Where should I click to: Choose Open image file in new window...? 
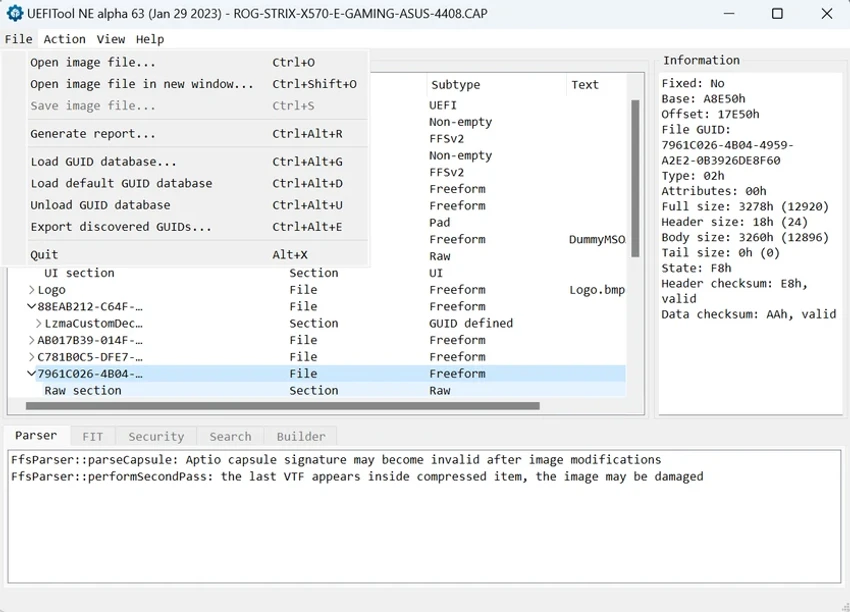[x=198, y=84]
